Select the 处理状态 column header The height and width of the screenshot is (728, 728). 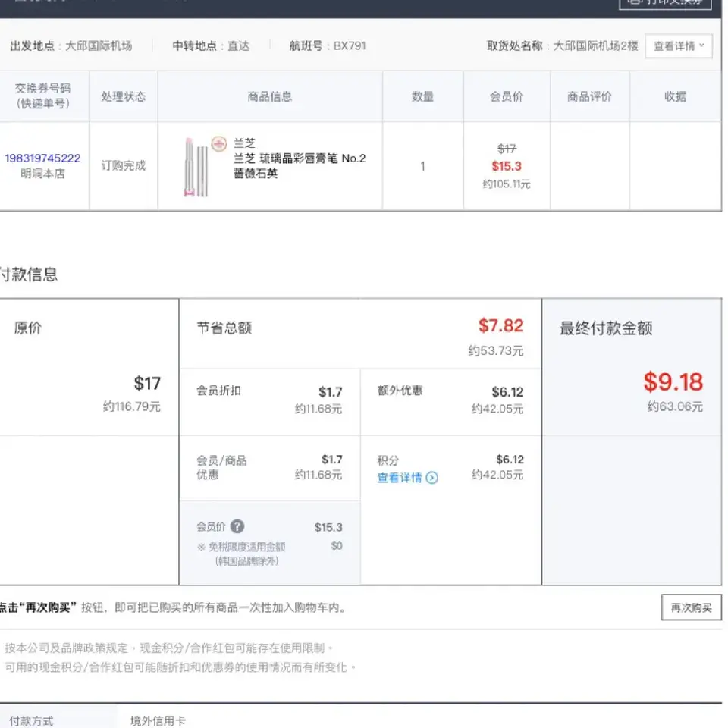pyautogui.click(x=124, y=96)
